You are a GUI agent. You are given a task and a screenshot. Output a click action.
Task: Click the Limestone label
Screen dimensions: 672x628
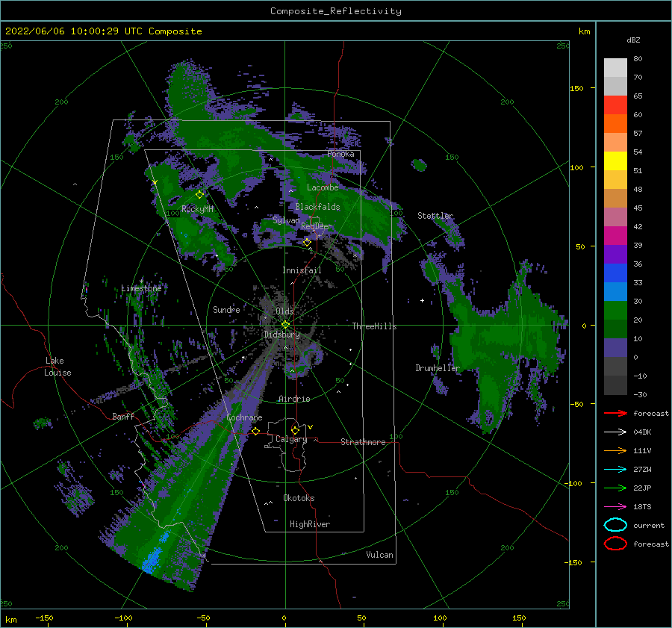point(141,288)
